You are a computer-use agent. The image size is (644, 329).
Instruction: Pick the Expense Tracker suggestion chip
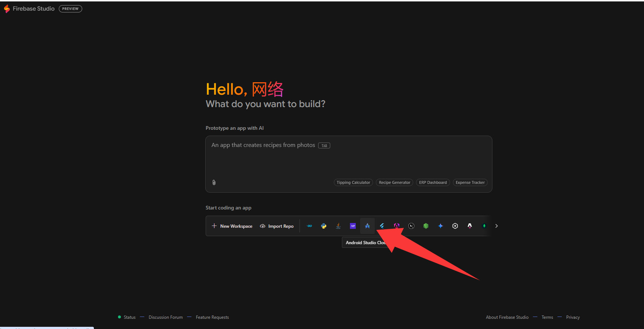click(x=470, y=182)
